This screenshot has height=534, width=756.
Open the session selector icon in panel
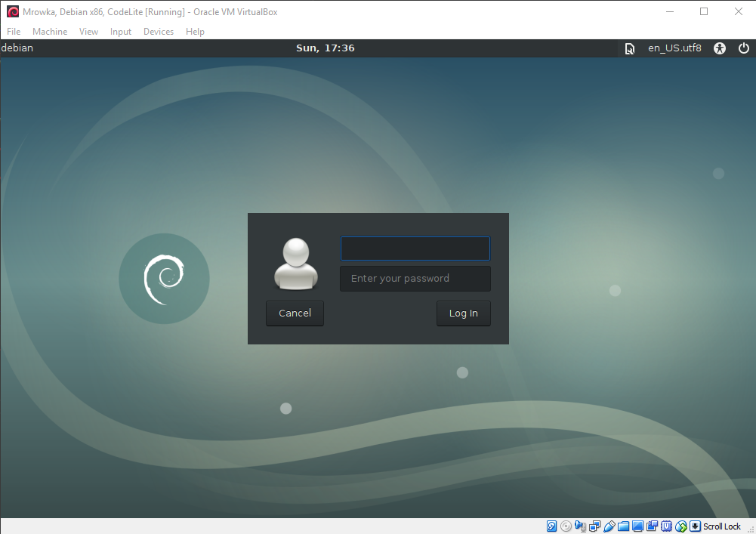629,48
